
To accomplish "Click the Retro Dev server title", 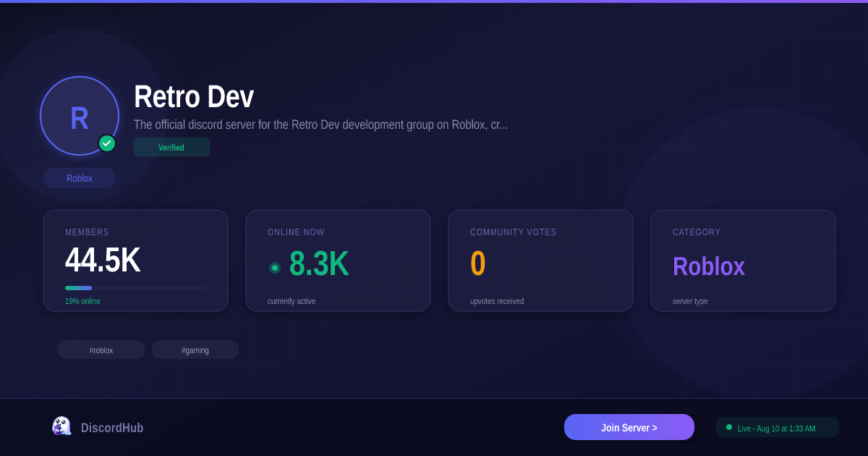I will 194,97.
